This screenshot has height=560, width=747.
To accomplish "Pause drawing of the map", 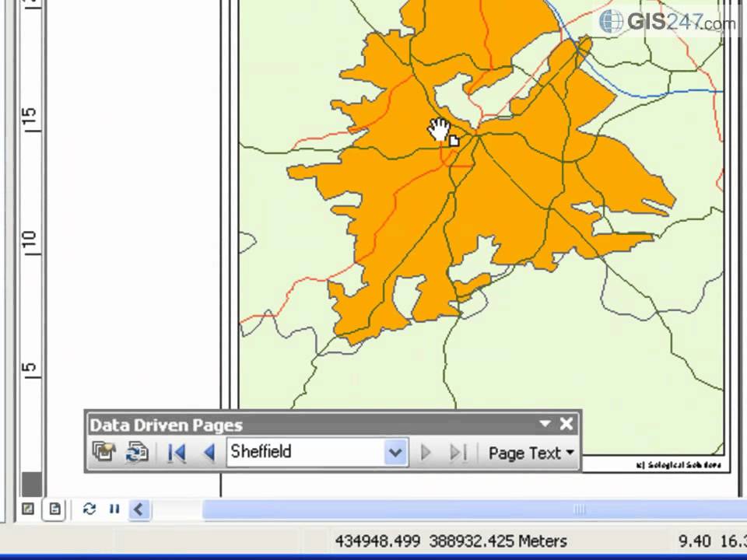I will 114,509.
